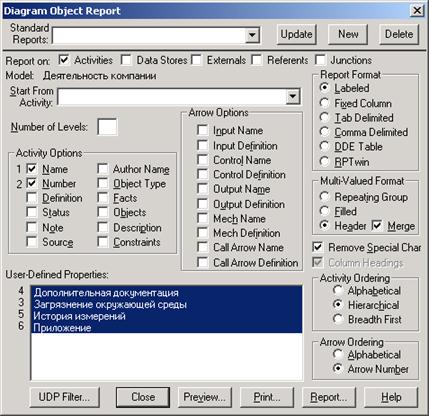Uncheck the Activities checkbox
Screen dimensions: 429x416
click(64, 60)
